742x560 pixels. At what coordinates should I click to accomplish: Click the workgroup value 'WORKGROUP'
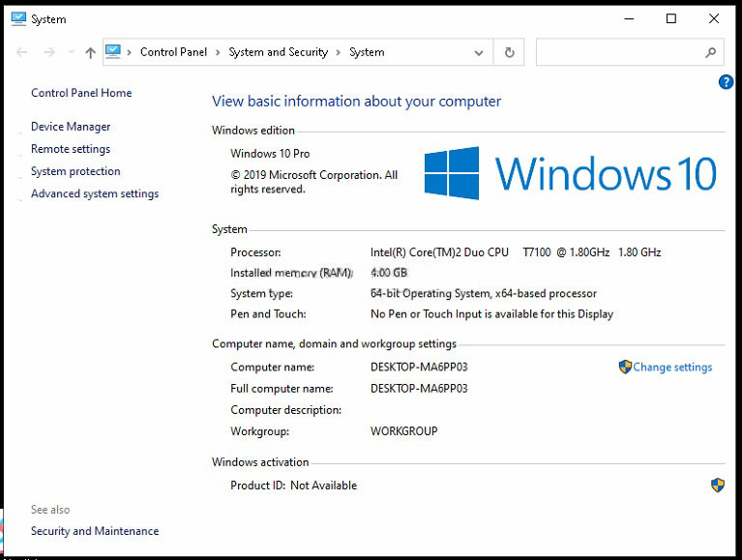[x=404, y=431]
